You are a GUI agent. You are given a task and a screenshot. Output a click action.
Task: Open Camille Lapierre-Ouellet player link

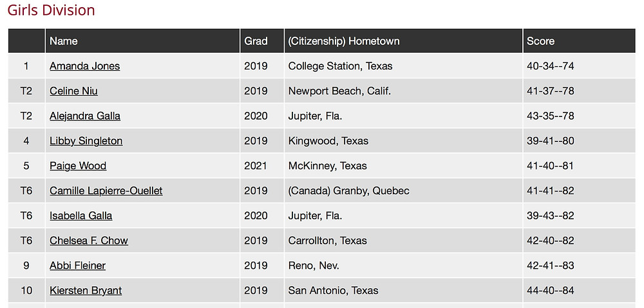pyautogui.click(x=106, y=191)
